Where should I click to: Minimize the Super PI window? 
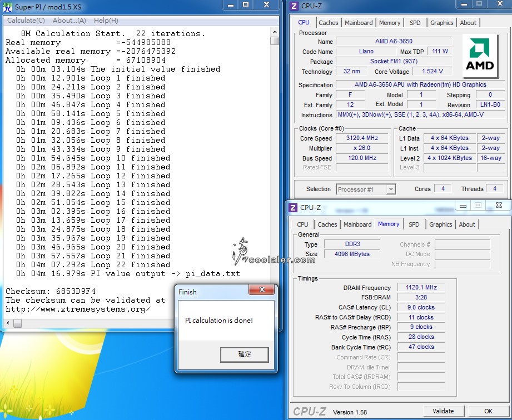[x=231, y=5]
